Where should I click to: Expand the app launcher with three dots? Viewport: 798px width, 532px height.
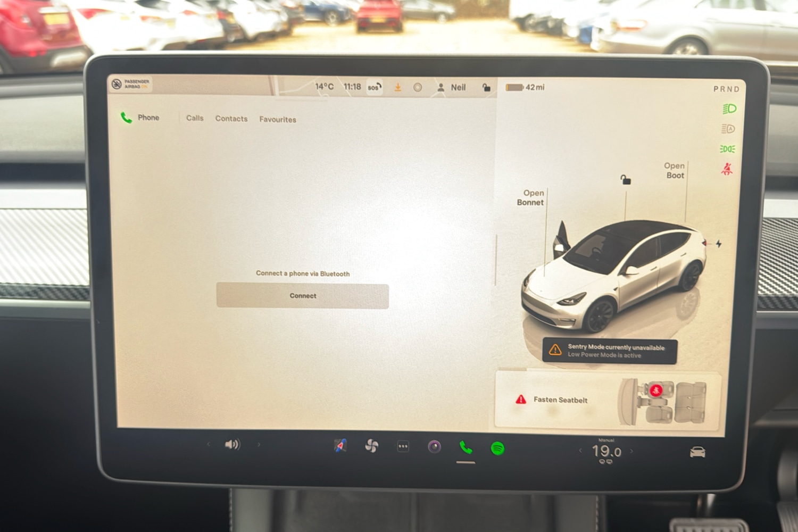point(403,446)
